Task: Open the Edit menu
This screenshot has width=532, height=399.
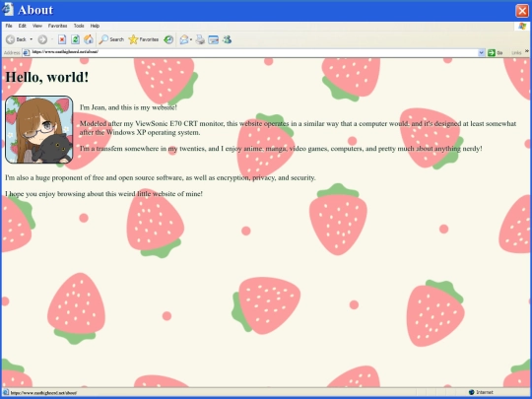Action: pyautogui.click(x=22, y=26)
